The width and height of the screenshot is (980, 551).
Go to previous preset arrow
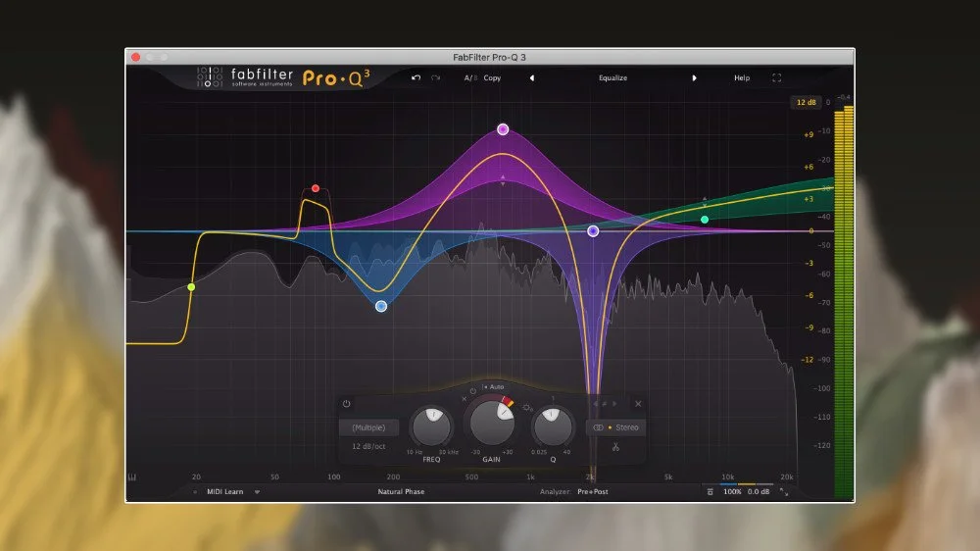[532, 78]
